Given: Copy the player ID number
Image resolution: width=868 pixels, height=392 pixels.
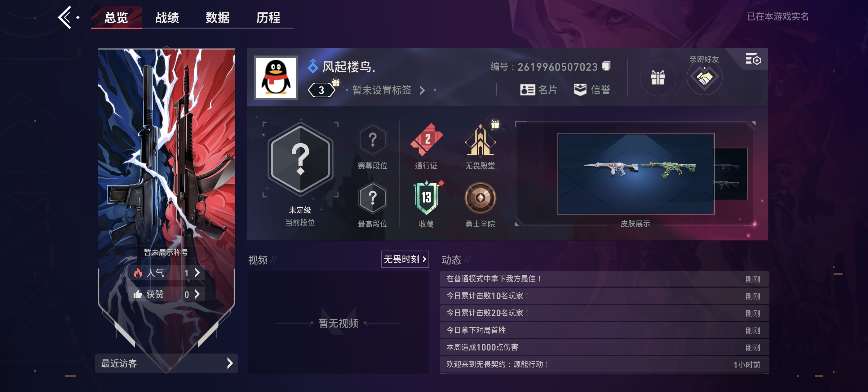Looking at the screenshot, I should 606,66.
